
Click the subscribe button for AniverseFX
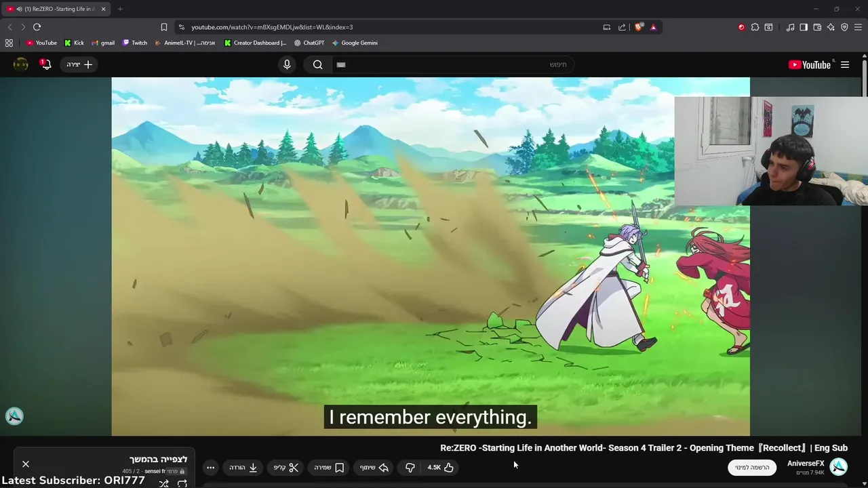pyautogui.click(x=752, y=468)
